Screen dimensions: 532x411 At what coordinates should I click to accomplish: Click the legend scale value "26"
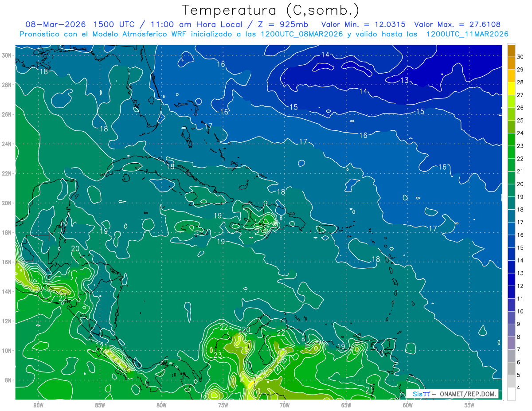coord(520,108)
